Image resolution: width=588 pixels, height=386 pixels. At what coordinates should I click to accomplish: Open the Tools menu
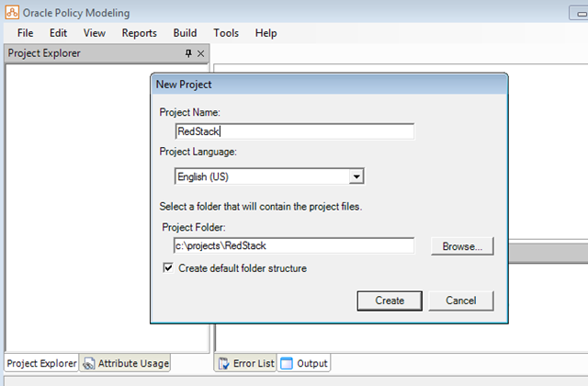pos(226,33)
